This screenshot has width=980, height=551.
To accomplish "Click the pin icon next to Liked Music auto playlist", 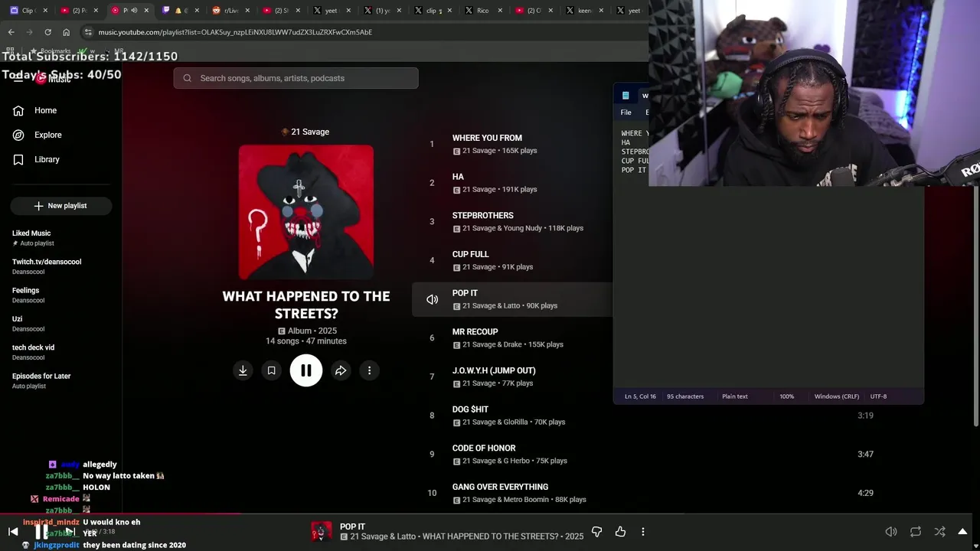I will [x=15, y=243].
